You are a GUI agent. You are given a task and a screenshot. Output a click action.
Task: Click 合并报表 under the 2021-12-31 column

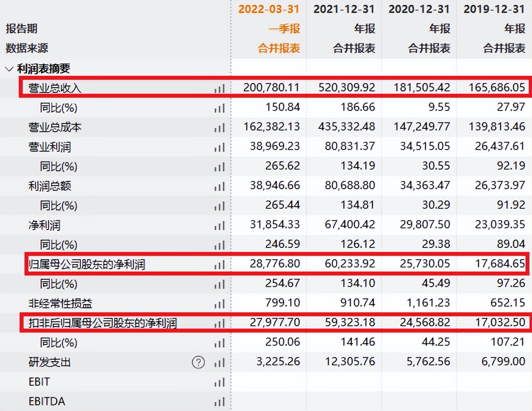click(354, 48)
